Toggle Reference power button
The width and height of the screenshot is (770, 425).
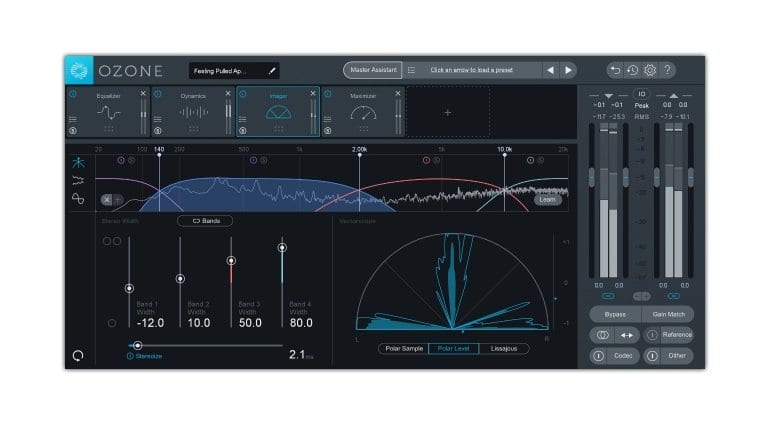coord(652,335)
